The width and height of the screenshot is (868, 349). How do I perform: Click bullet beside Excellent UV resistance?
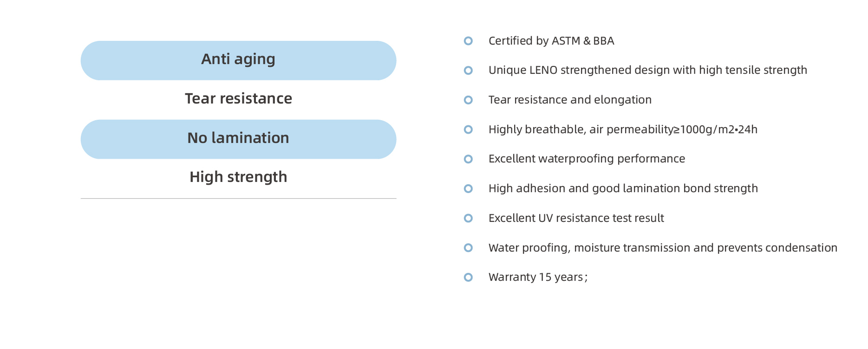pos(468,218)
